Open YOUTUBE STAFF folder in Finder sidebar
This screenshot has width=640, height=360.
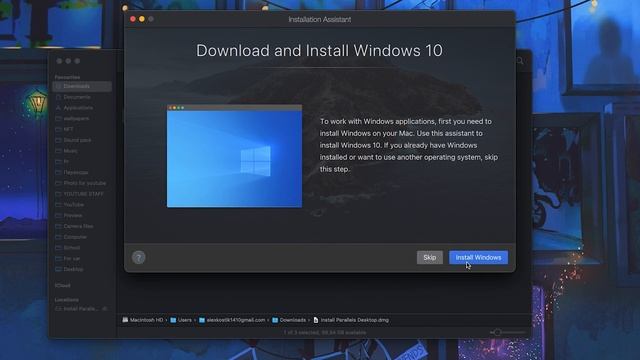[82, 194]
